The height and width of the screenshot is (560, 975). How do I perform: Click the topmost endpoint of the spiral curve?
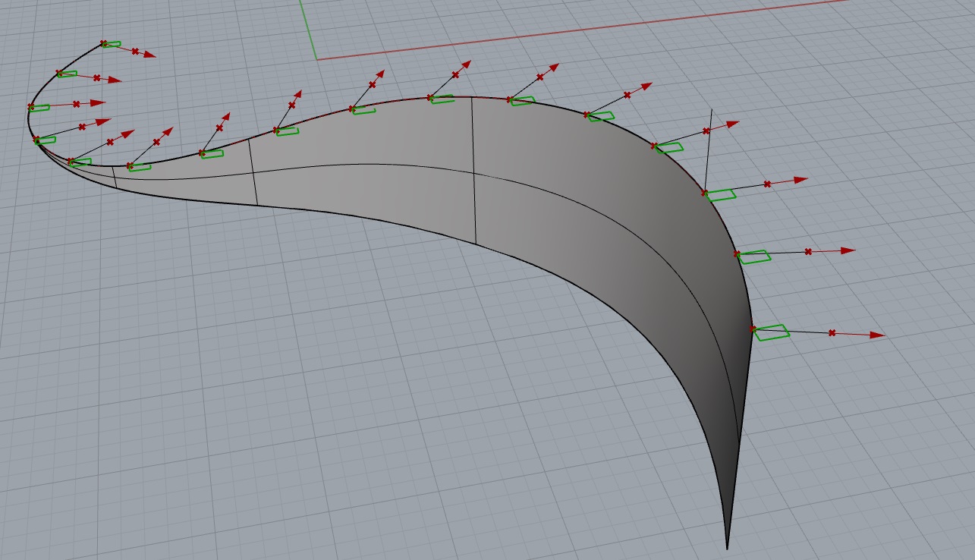[104, 44]
